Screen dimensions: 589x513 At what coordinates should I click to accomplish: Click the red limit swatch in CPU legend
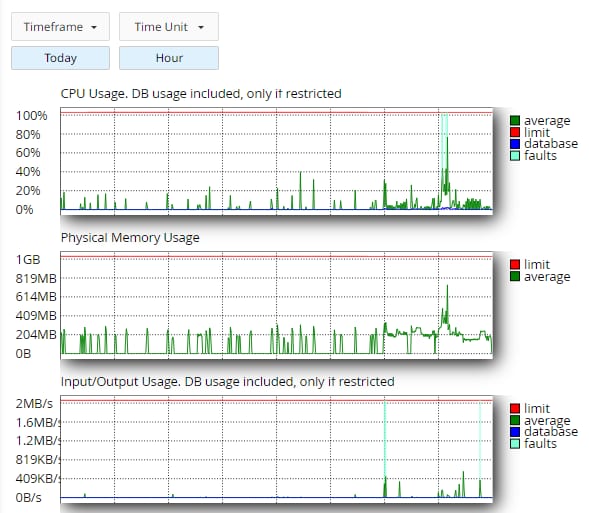coord(515,132)
